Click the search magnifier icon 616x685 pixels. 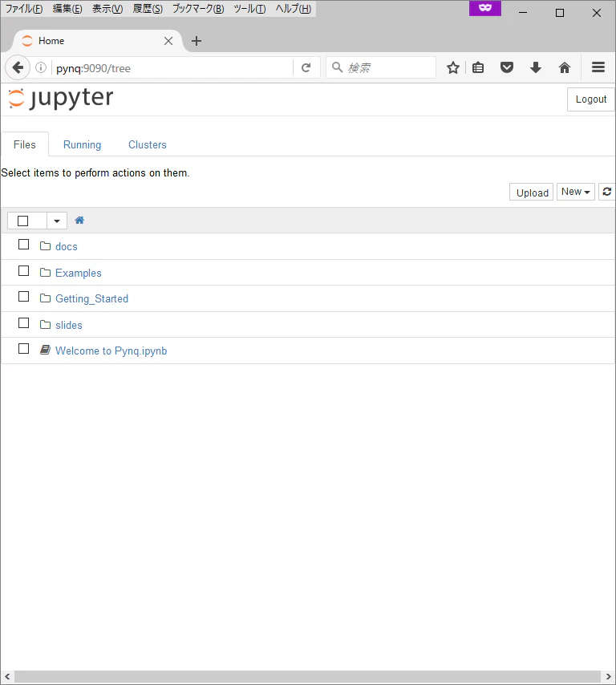point(337,67)
